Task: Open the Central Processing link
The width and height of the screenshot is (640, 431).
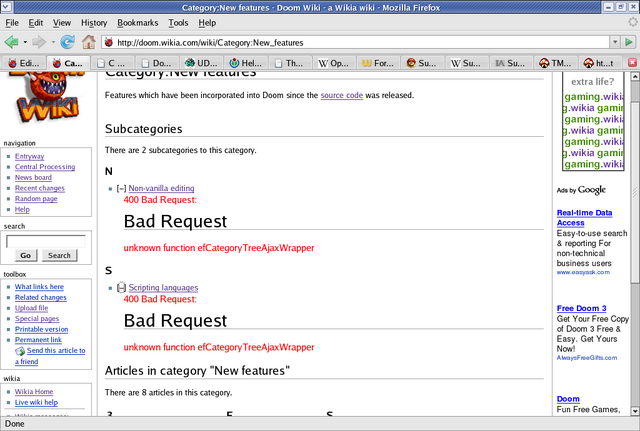Action: tap(45, 167)
